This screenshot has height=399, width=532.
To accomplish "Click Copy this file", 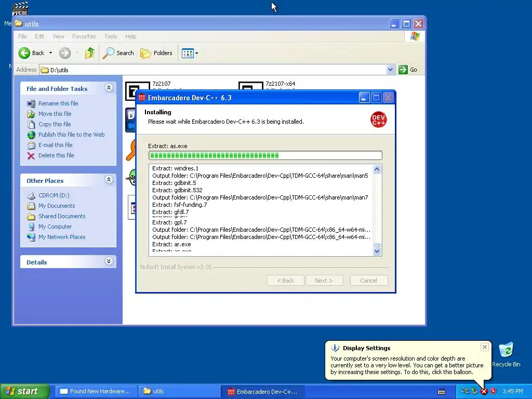I will [x=55, y=124].
